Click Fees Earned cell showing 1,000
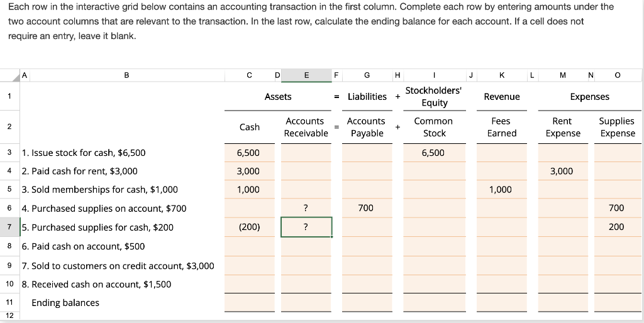The width and height of the screenshot is (644, 323). pos(501,190)
